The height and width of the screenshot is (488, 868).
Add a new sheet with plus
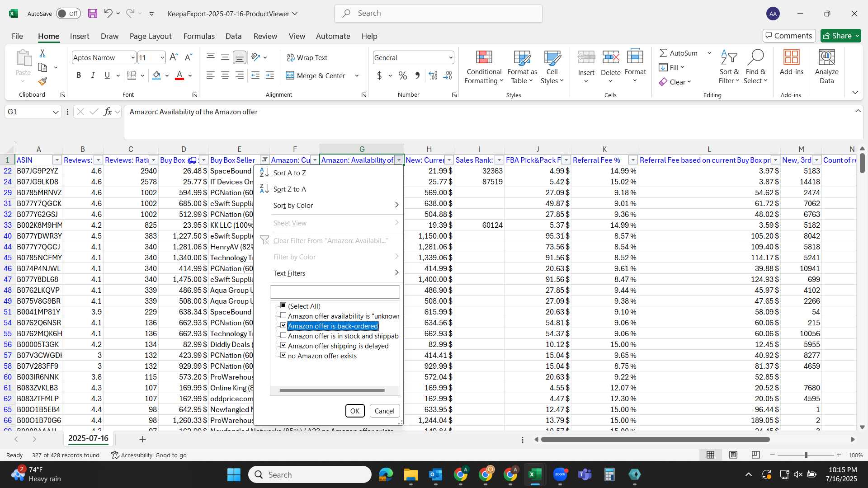[142, 439]
